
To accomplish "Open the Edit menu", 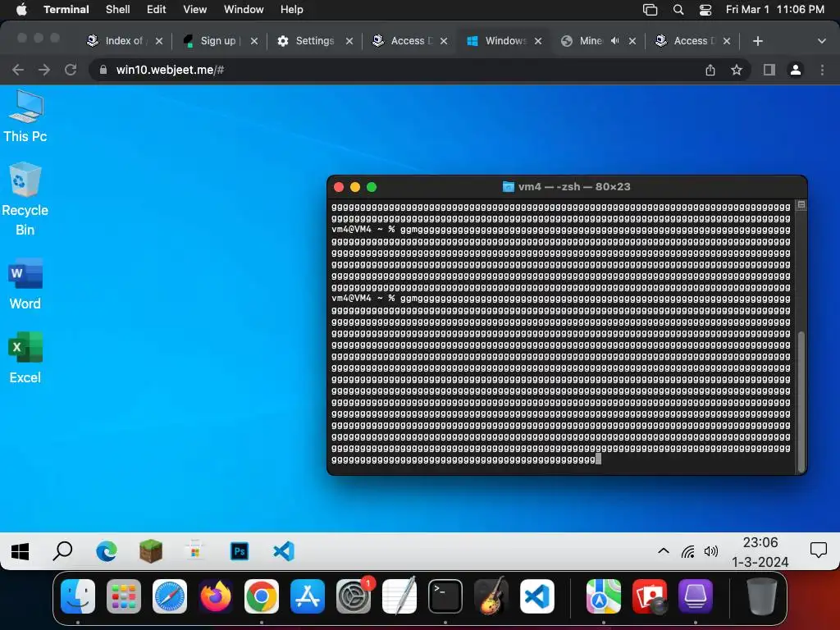I will tap(157, 10).
